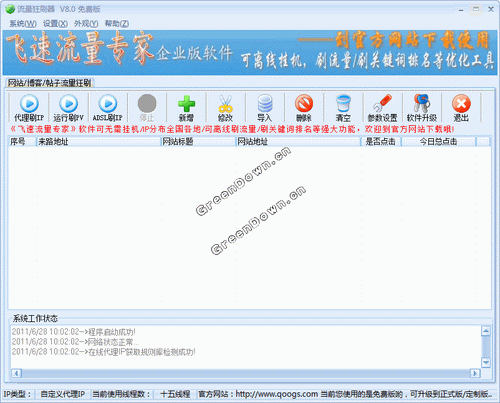Open the 帮助(Z) help menu
Image resolution: width=500 pixels, height=403 pixels.
[x=117, y=24]
